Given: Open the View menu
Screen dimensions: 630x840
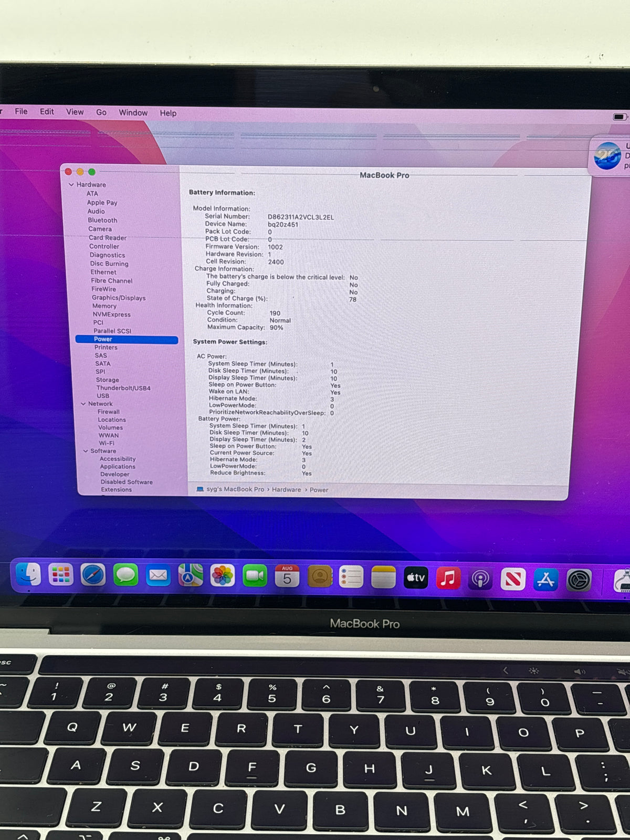Looking at the screenshot, I should point(75,112).
